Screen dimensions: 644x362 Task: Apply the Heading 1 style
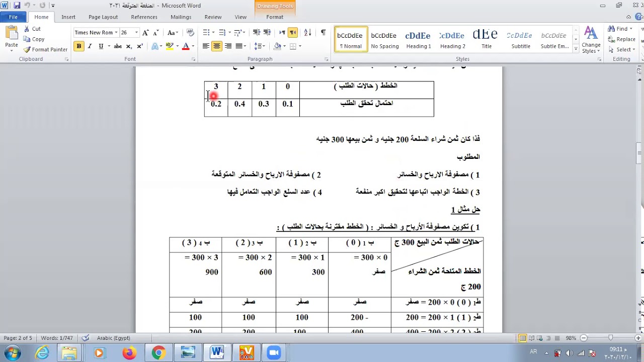coord(419,40)
